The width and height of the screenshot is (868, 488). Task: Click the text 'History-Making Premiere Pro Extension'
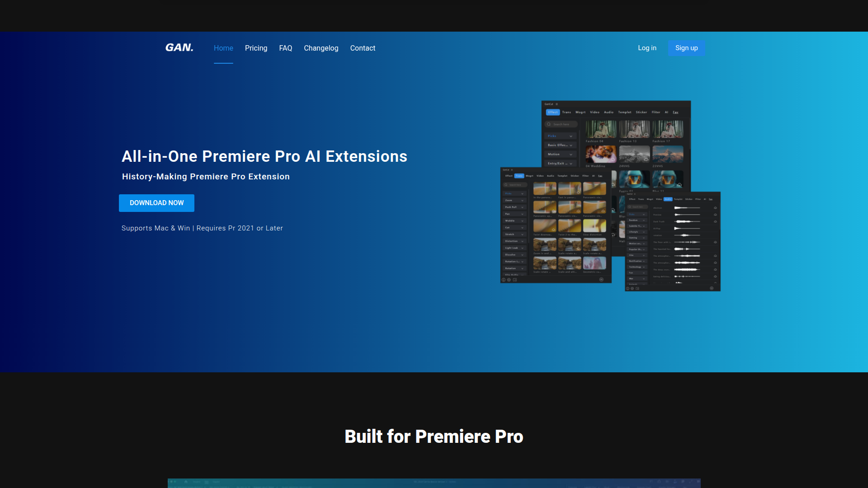pyautogui.click(x=206, y=177)
